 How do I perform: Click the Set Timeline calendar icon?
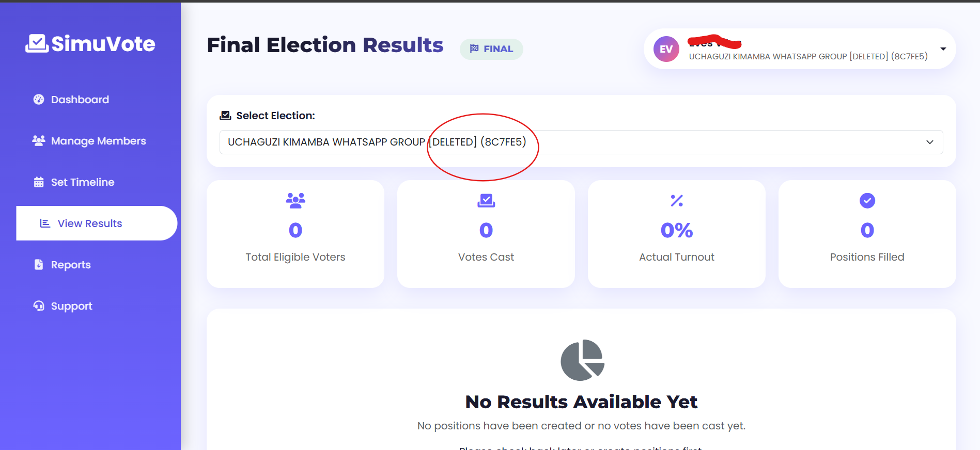click(x=38, y=182)
